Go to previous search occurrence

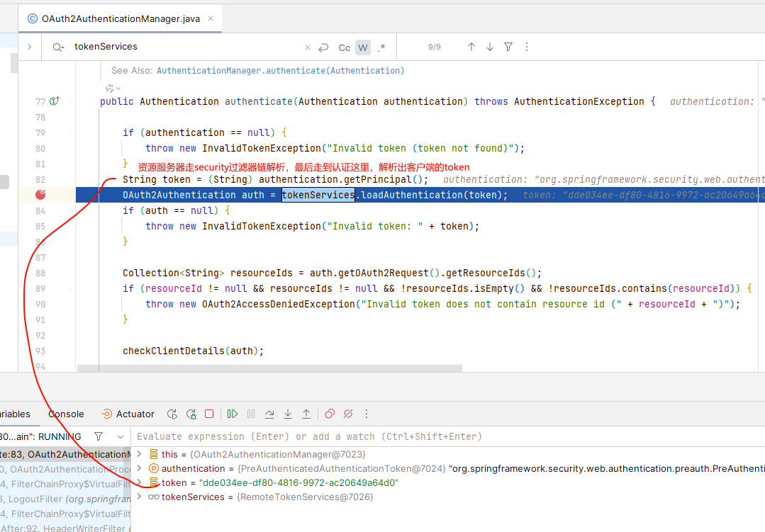point(471,47)
